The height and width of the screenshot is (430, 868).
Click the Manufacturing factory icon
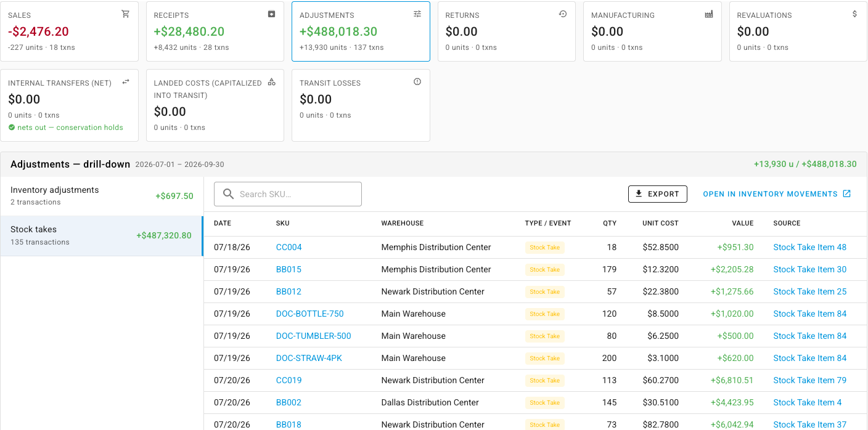click(x=709, y=14)
